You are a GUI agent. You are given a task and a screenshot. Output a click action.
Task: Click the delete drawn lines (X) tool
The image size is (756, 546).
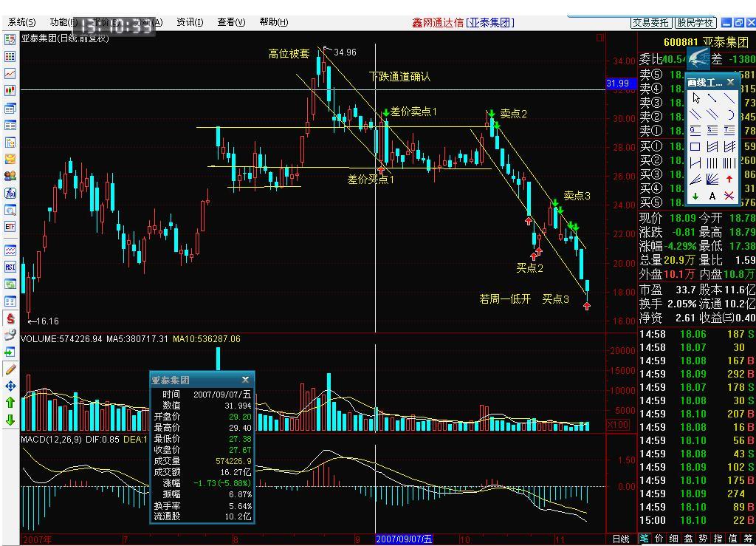click(729, 196)
